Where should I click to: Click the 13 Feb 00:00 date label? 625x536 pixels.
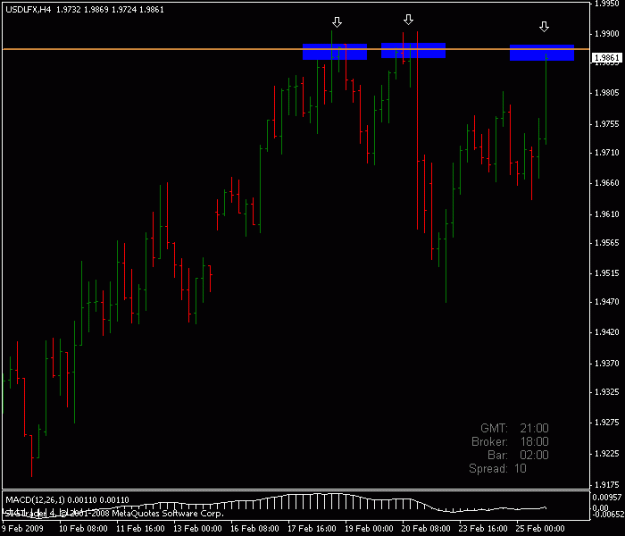point(197,529)
